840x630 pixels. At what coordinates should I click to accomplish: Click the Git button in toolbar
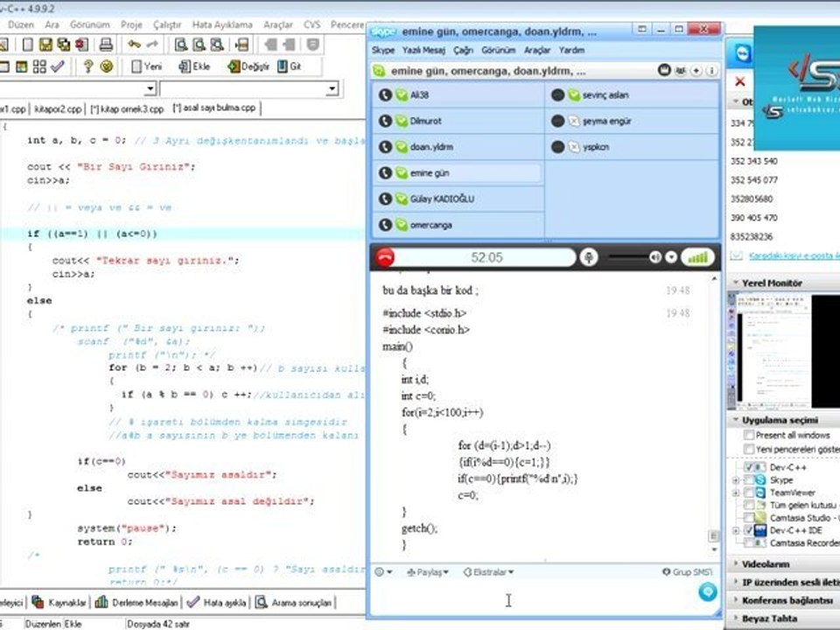(x=290, y=66)
